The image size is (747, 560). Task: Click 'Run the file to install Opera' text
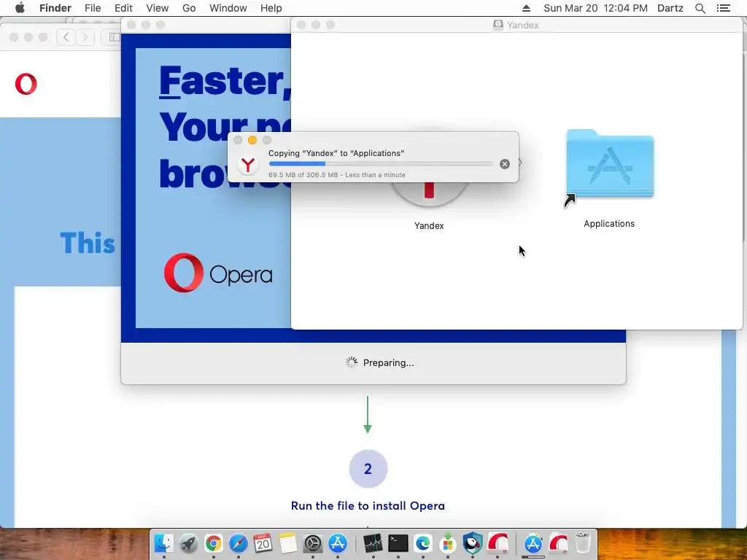[368, 506]
